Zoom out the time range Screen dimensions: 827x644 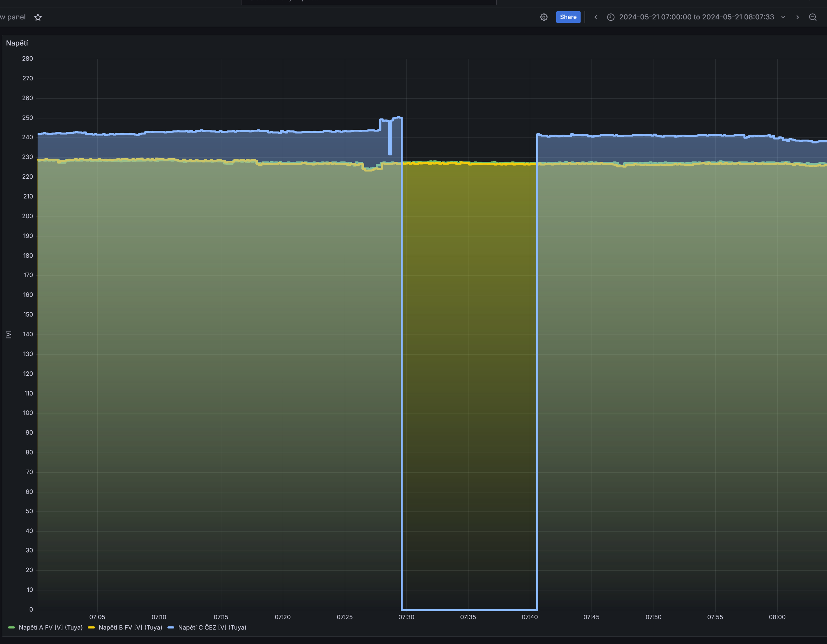(813, 17)
